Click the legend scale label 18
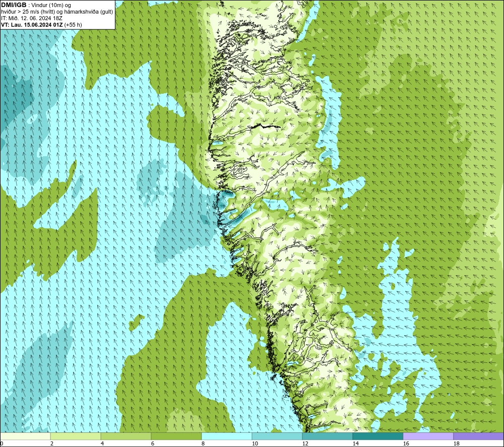Screen dimensions: 504x447 pyautogui.click(x=456, y=443)
